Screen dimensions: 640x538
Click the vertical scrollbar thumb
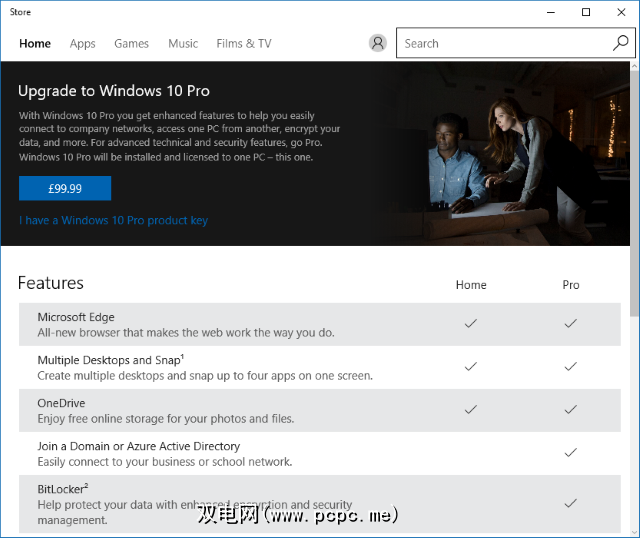[x=634, y=190]
